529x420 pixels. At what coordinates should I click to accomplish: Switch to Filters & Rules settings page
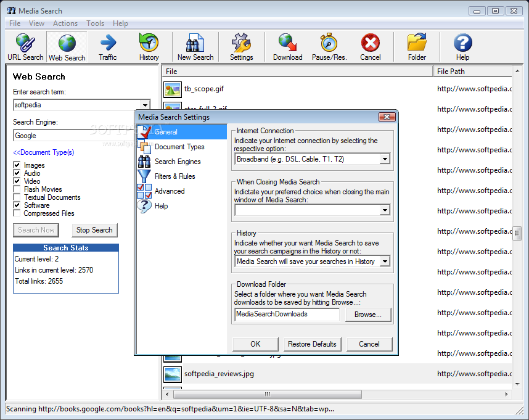tap(174, 176)
